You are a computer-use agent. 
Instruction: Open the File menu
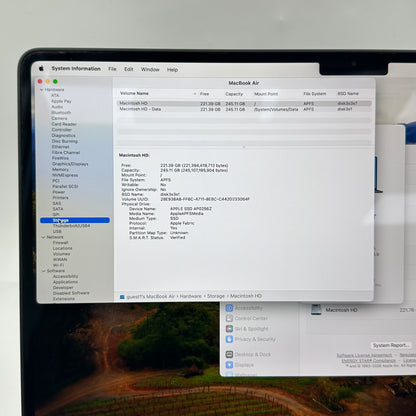[112, 69]
